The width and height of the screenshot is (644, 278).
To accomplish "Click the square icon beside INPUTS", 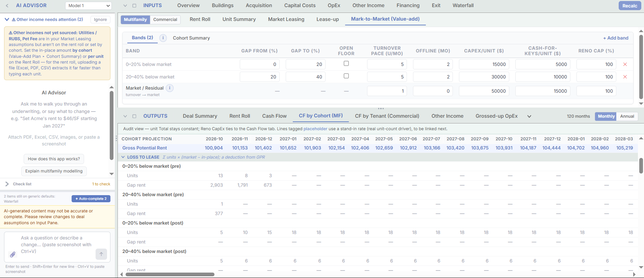I will (134, 6).
